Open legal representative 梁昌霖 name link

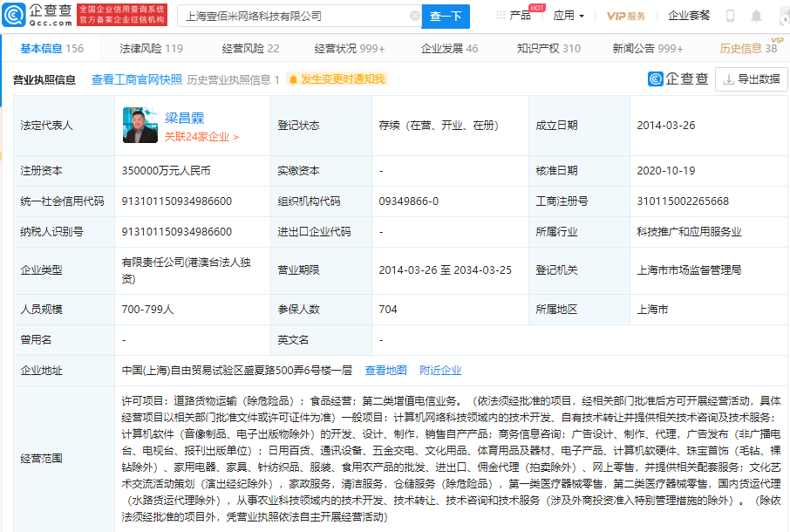[184, 118]
